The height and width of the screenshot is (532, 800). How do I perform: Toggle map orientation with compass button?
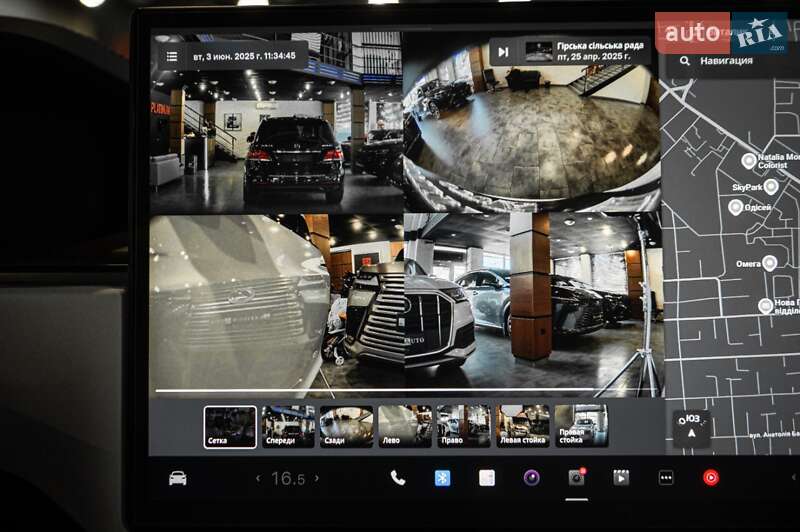(x=691, y=427)
